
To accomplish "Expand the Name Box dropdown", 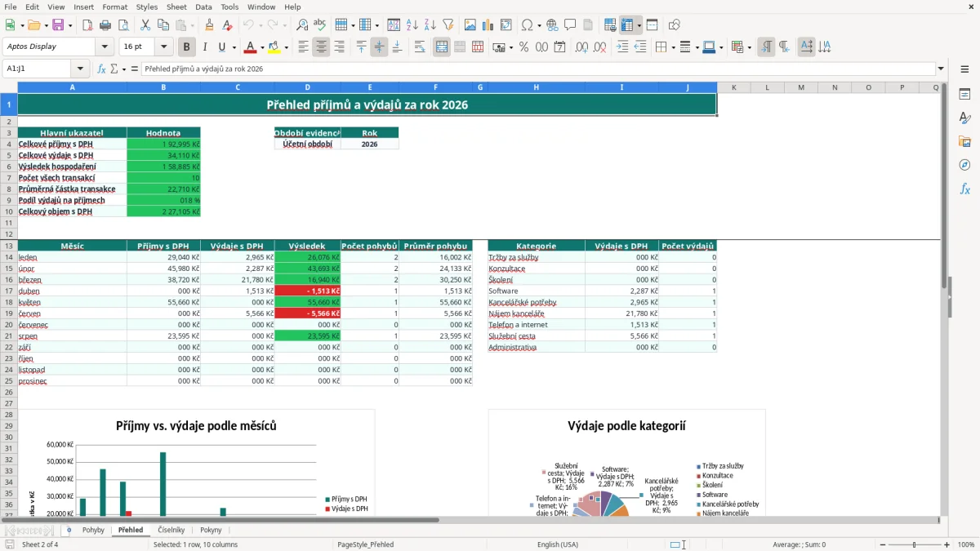I will point(80,69).
